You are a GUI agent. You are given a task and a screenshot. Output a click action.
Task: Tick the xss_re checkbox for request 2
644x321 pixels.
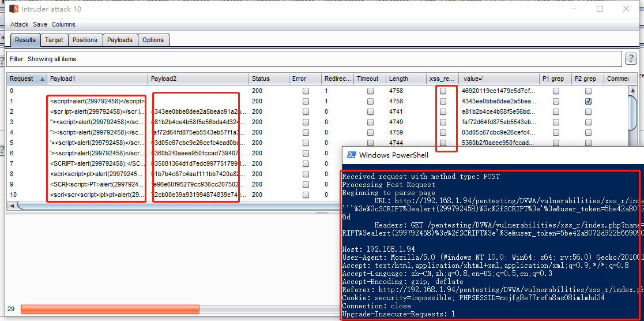point(443,111)
